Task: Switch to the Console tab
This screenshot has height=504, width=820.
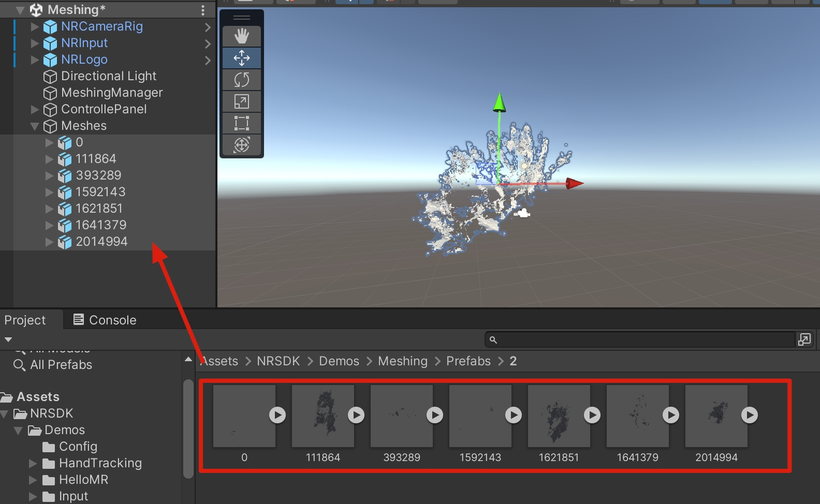Action: click(105, 320)
